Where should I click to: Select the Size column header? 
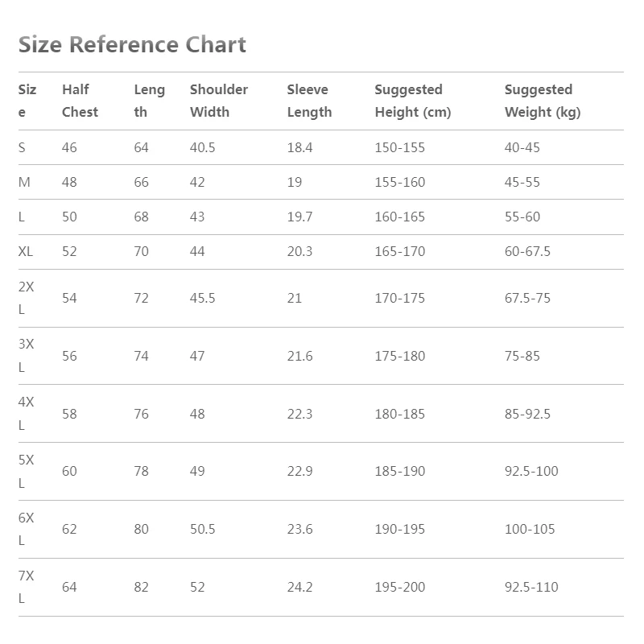[27, 101]
